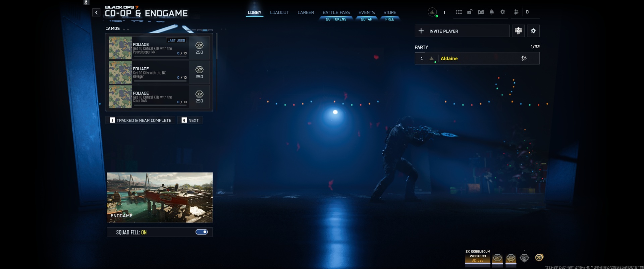
Task: Switch to the Lobby tab
Action: coord(255,12)
